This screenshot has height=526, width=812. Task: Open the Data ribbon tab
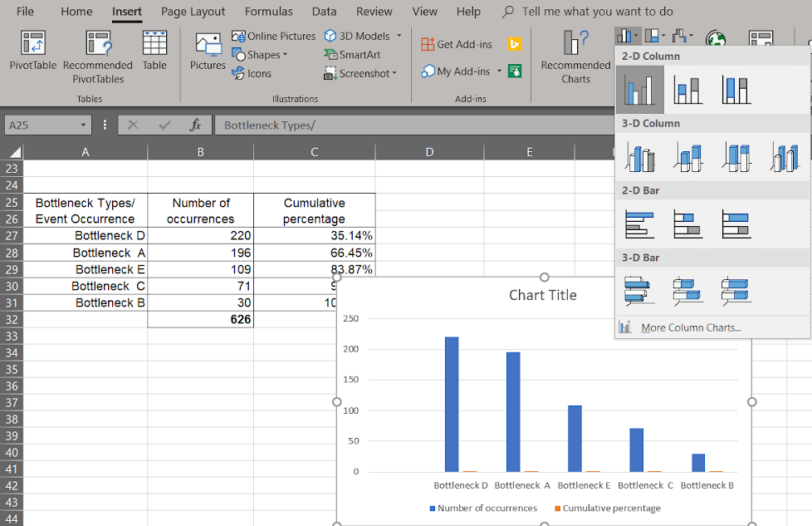point(324,12)
